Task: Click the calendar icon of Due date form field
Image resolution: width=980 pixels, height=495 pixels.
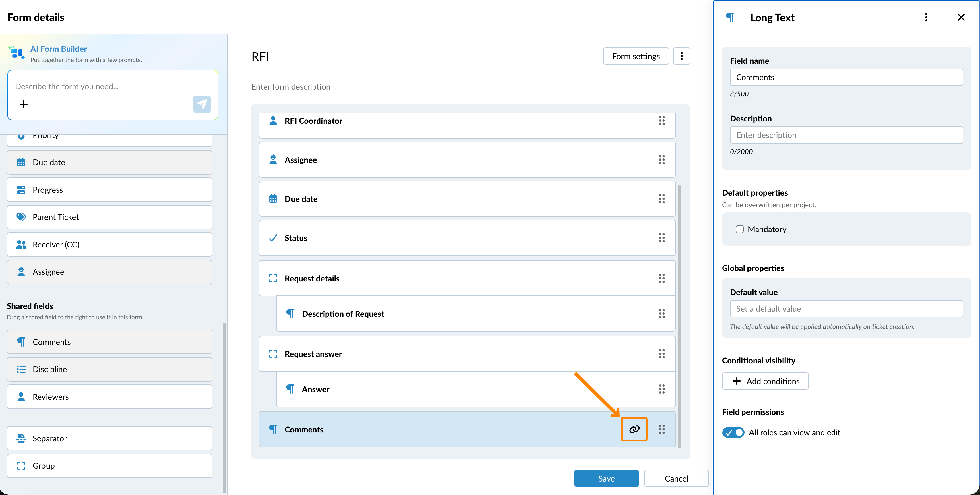Action: click(273, 199)
